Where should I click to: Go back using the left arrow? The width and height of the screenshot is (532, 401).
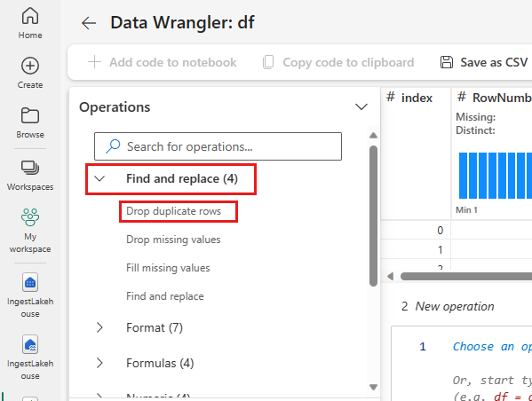(89, 23)
